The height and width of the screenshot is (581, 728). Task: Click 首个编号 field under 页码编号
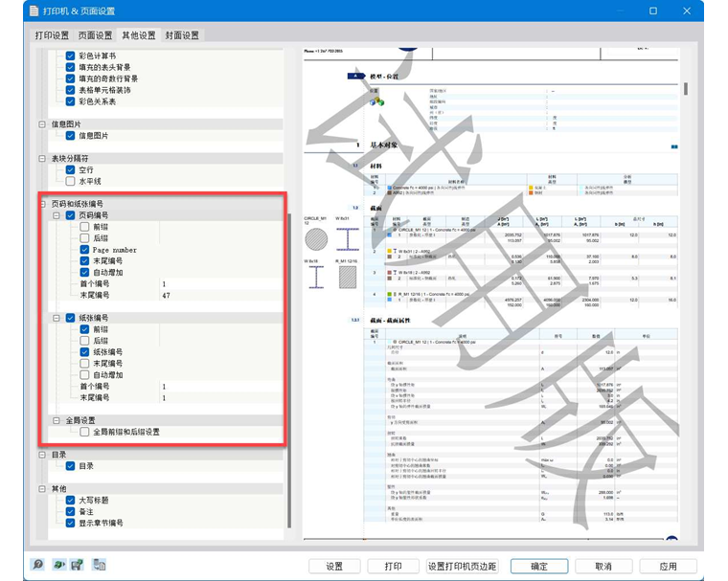[221, 283]
